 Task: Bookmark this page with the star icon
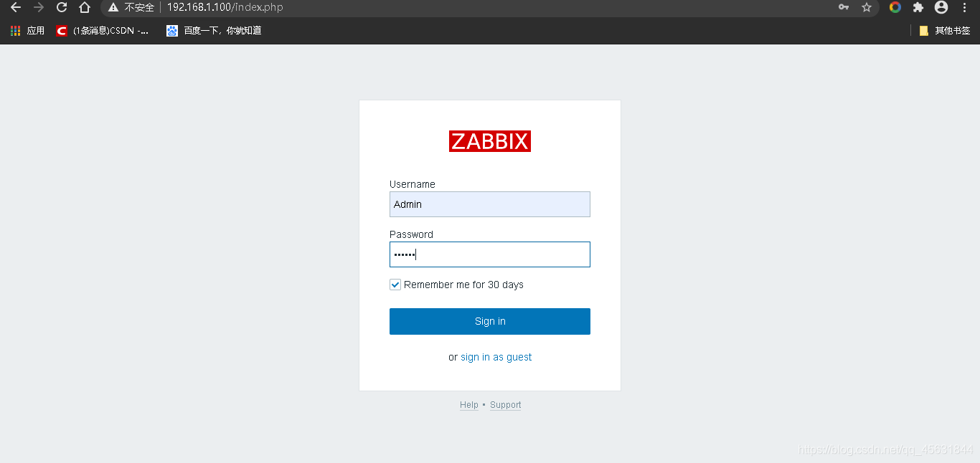867,7
